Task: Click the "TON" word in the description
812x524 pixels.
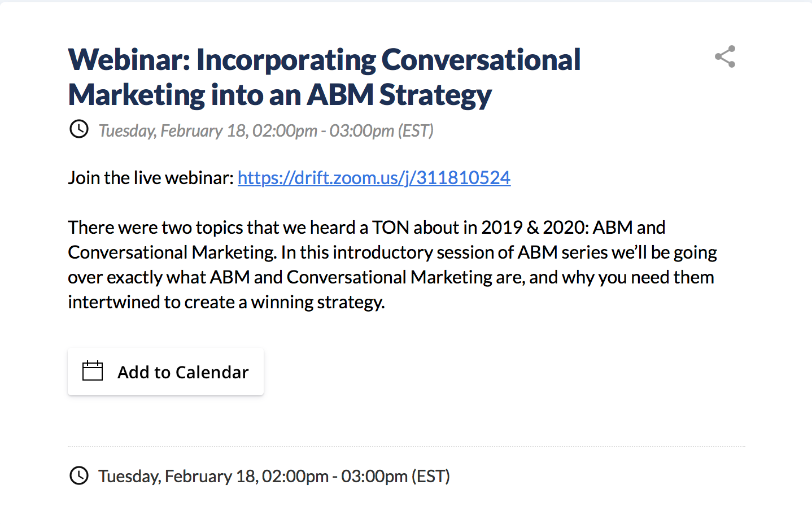Action: (391, 228)
